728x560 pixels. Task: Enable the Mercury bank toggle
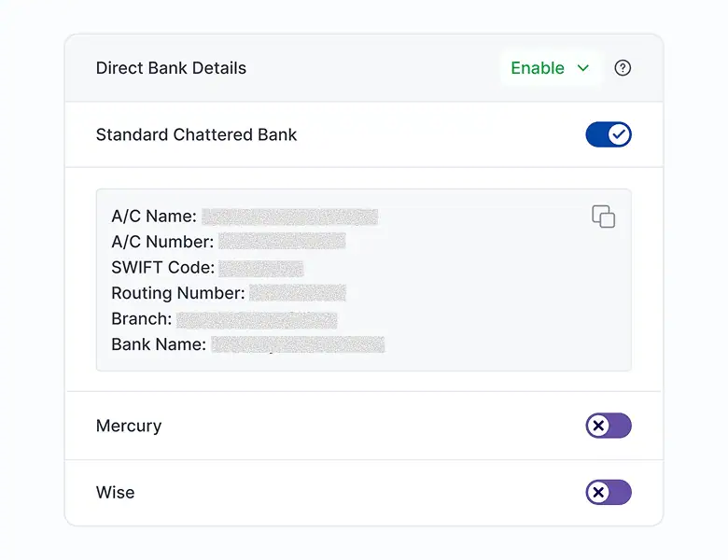609,426
